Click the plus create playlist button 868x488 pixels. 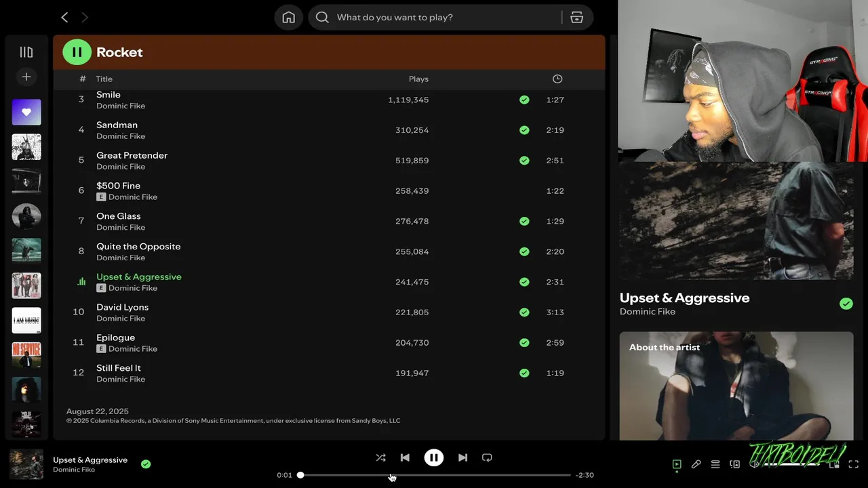(26, 77)
